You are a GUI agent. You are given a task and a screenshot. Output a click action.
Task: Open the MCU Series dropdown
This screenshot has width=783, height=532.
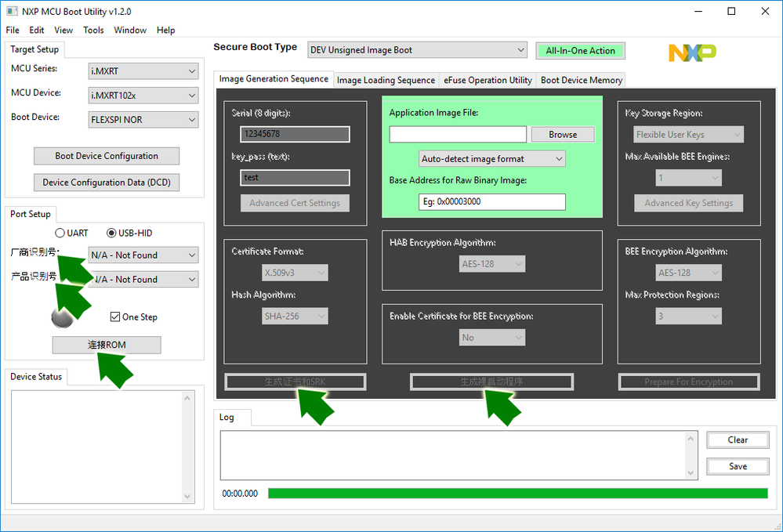click(143, 71)
